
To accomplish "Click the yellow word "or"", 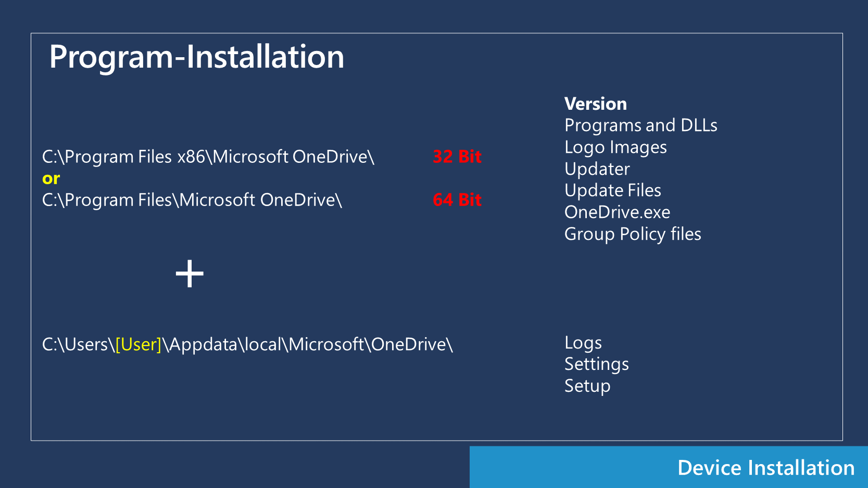I will click(x=51, y=178).
